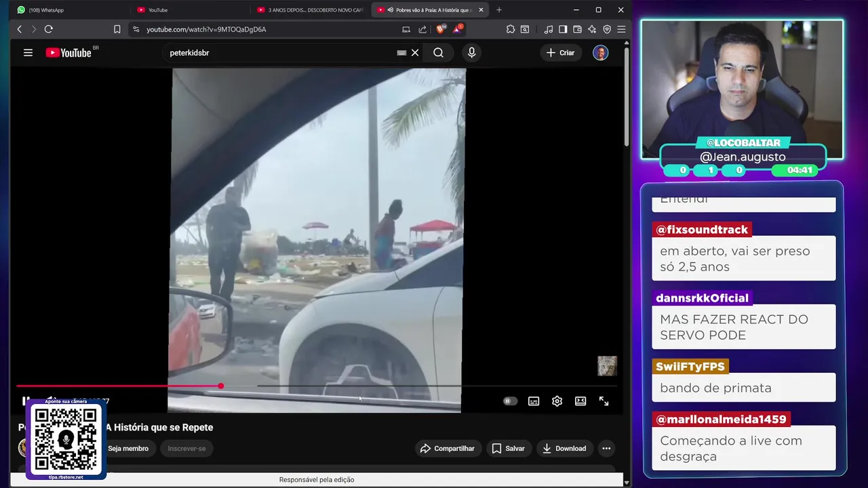Viewport: 868px width, 488px height.
Task: Open the YouTube account avatar menu
Action: tap(600, 52)
